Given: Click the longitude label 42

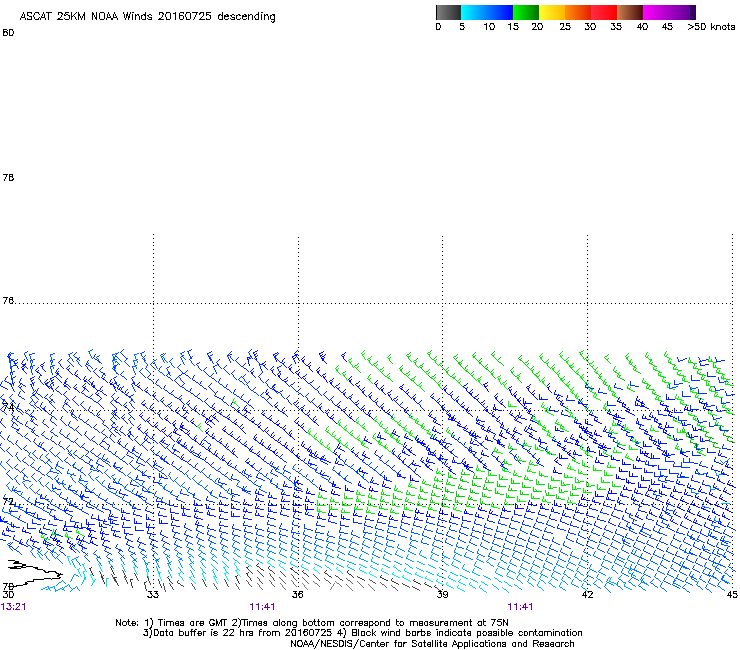Looking at the screenshot, I should pyautogui.click(x=587, y=594).
